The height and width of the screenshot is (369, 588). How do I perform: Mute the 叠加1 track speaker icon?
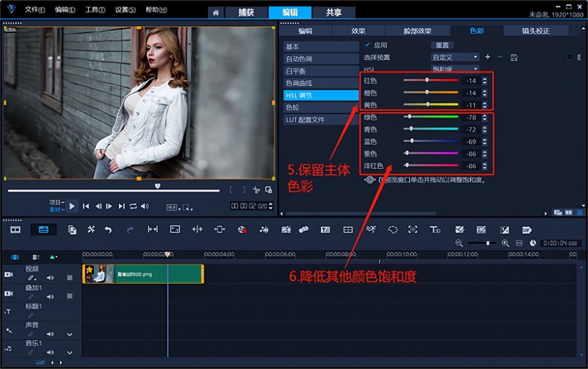[x=50, y=296]
